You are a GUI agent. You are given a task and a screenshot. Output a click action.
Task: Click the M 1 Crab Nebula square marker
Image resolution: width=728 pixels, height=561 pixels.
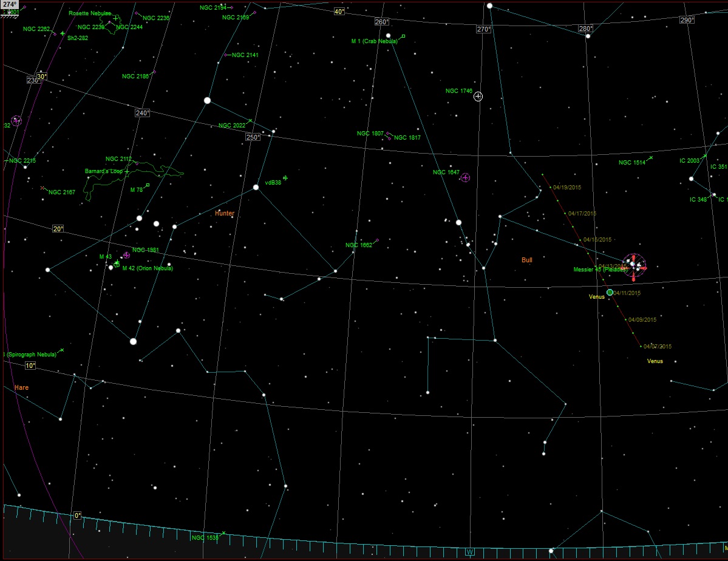403,36
